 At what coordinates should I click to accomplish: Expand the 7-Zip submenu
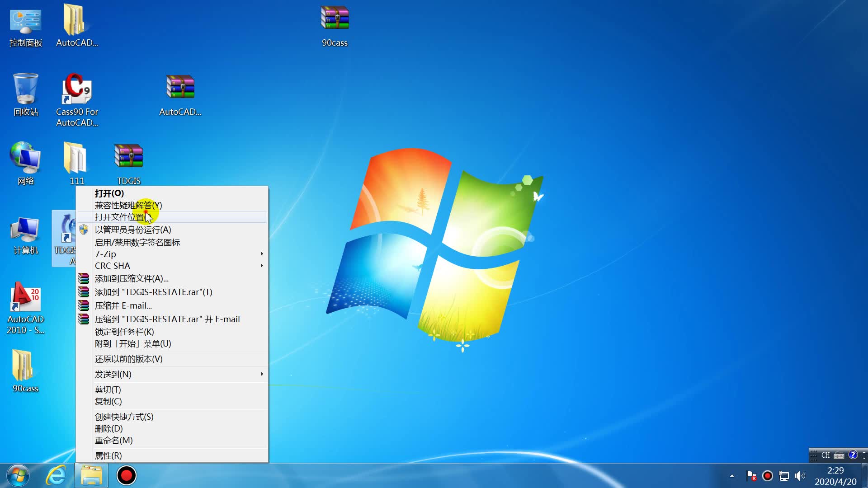click(172, 254)
